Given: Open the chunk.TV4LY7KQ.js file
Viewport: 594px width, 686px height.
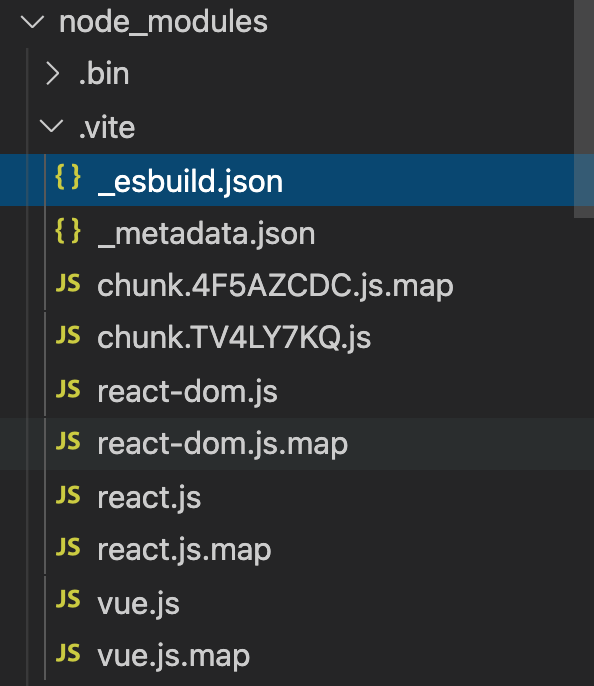Looking at the screenshot, I should click(x=234, y=339).
